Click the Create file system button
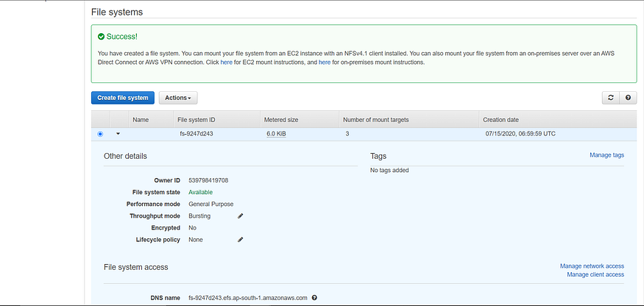Image resolution: width=644 pixels, height=306 pixels. [x=122, y=98]
